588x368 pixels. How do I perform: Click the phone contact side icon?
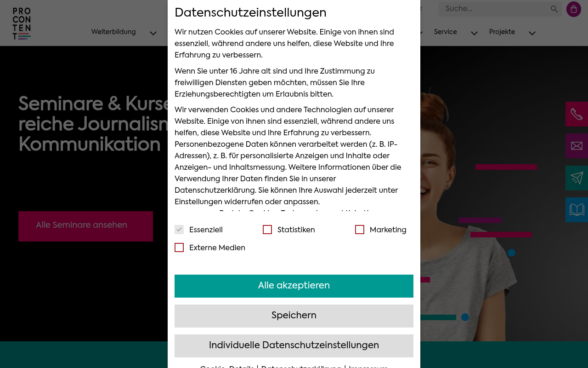tap(577, 114)
